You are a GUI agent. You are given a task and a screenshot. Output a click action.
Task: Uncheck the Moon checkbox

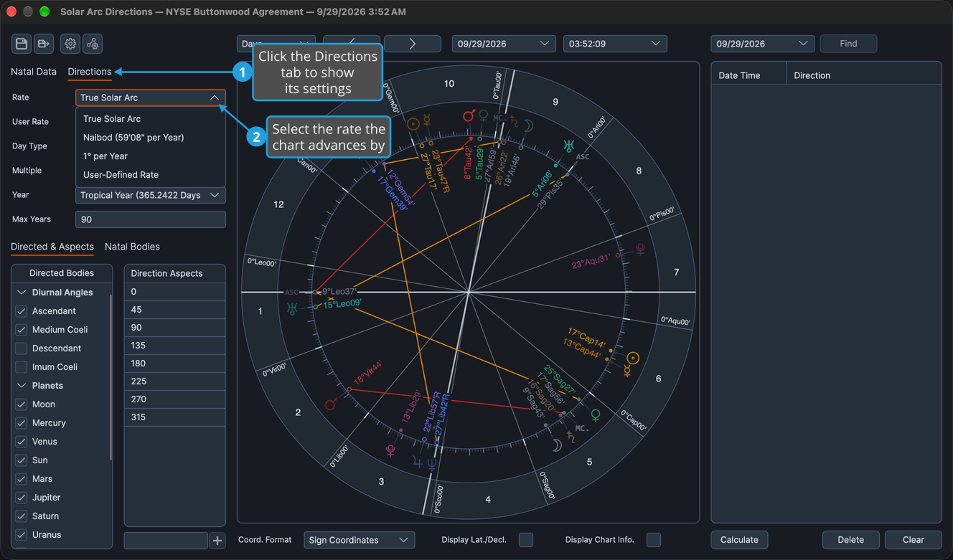[22, 404]
